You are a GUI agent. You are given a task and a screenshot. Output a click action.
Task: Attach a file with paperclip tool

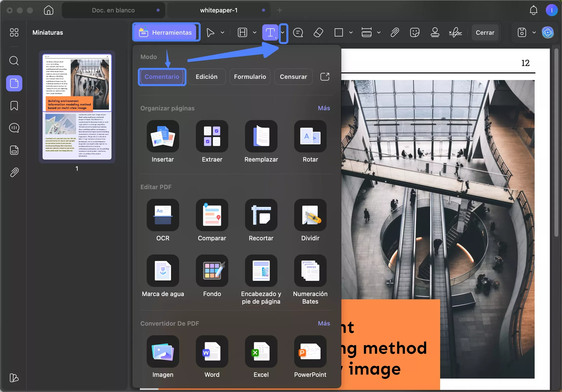coord(395,33)
